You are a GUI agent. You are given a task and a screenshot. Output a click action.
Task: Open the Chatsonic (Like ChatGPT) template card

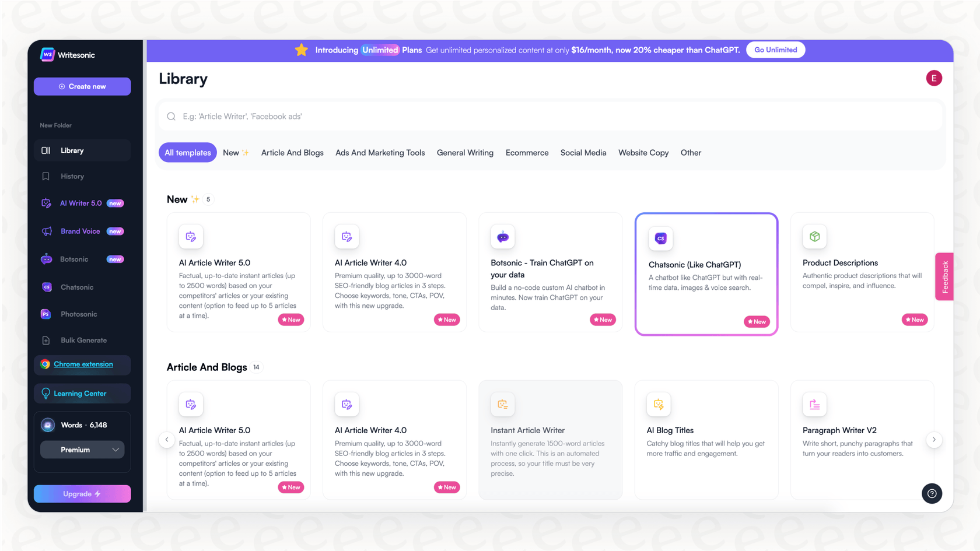click(706, 274)
